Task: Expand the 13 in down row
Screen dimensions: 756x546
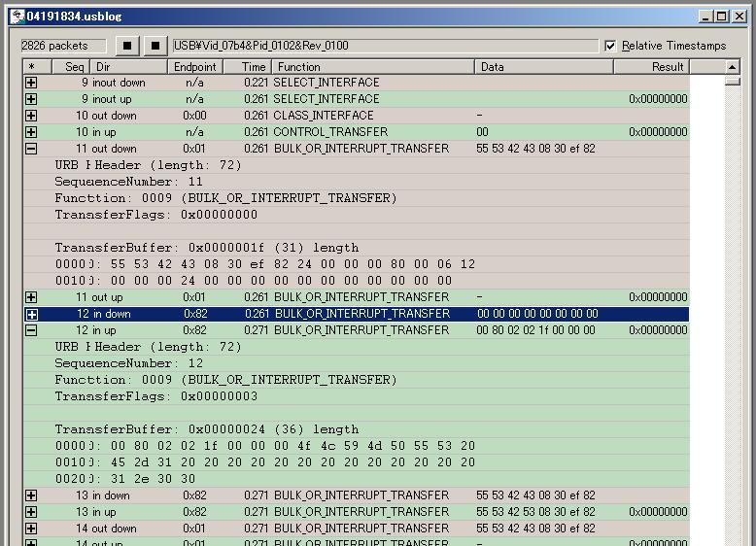Action: 31,495
